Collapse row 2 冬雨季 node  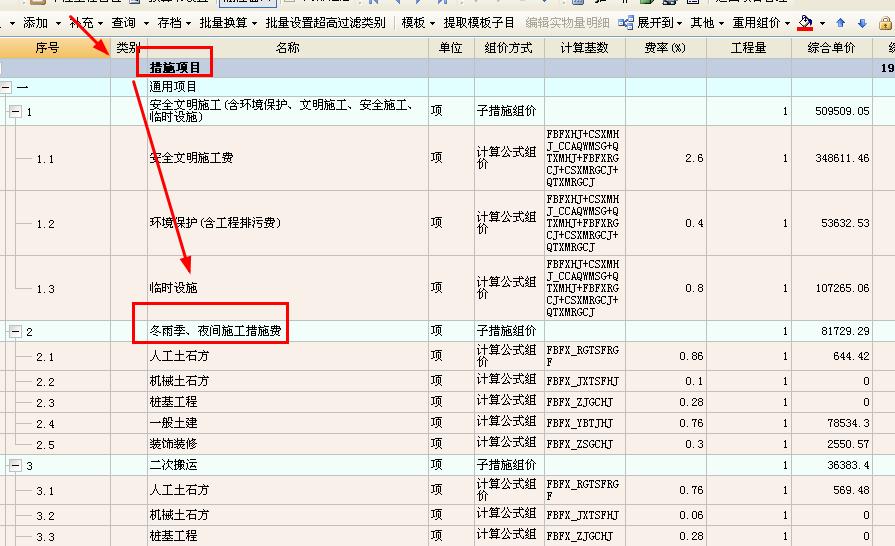pyautogui.click(x=15, y=331)
